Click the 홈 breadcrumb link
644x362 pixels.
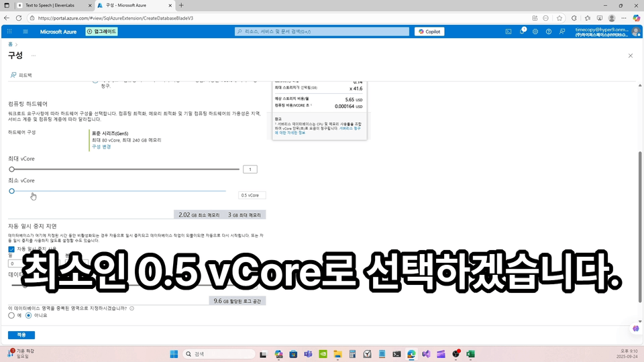pos(10,44)
